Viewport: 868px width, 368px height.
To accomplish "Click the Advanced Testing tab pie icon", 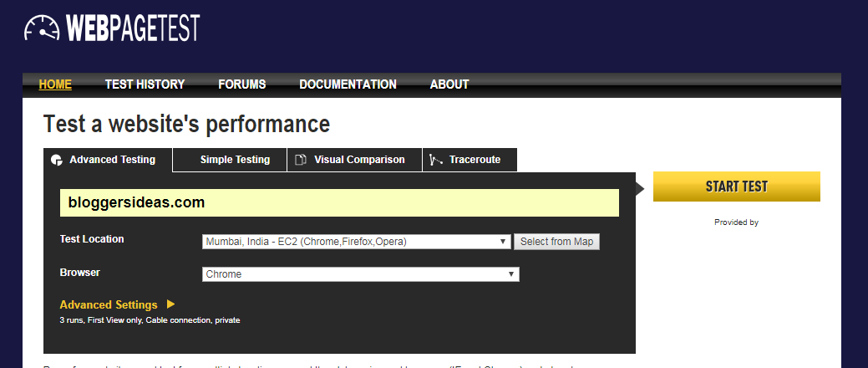I will [x=57, y=161].
